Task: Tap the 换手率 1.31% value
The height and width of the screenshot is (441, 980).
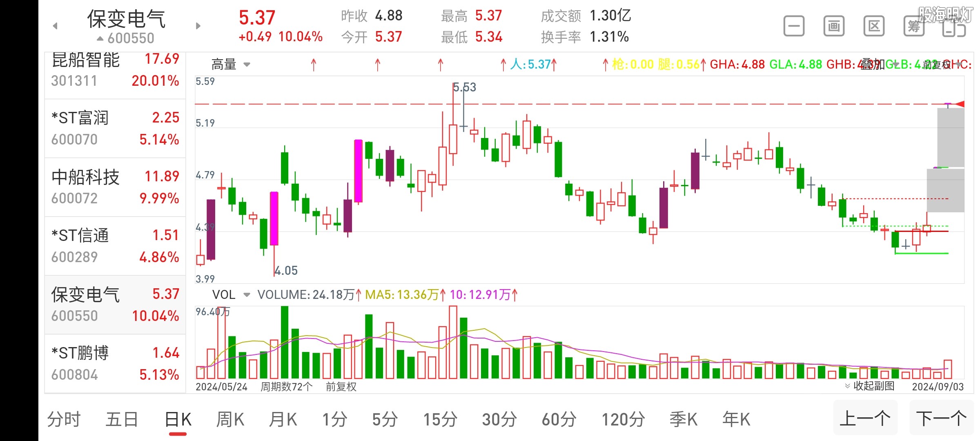Action: click(x=609, y=37)
